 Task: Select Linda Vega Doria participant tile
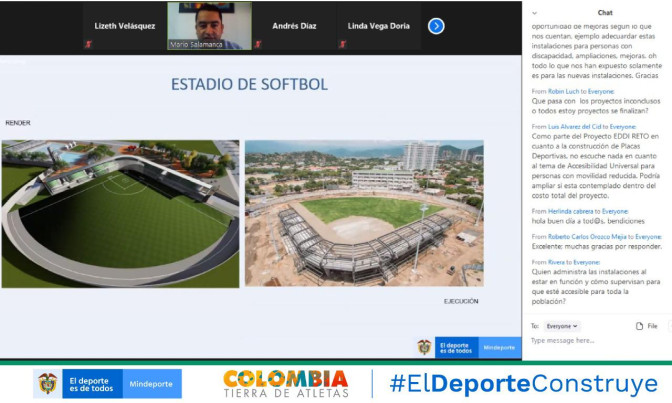tap(379, 26)
